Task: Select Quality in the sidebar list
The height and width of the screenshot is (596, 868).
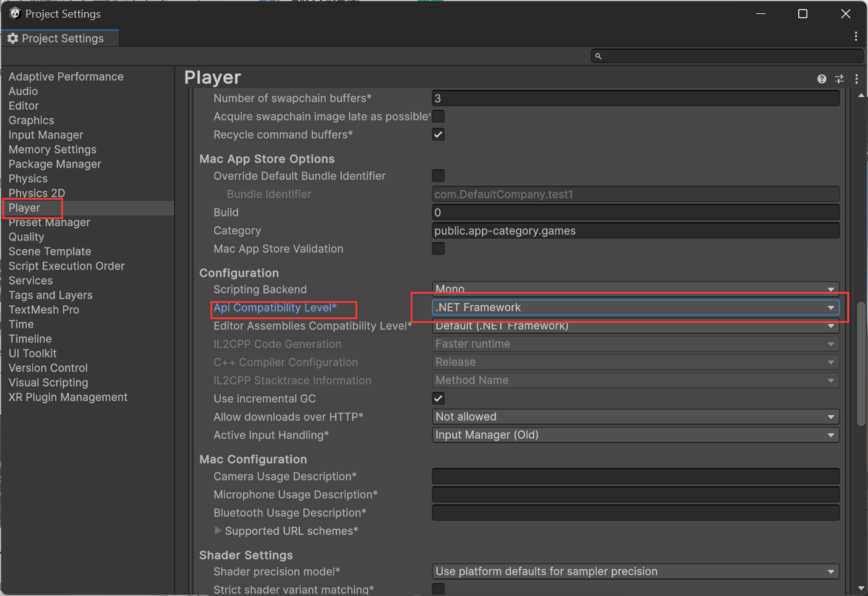Action: click(x=26, y=237)
